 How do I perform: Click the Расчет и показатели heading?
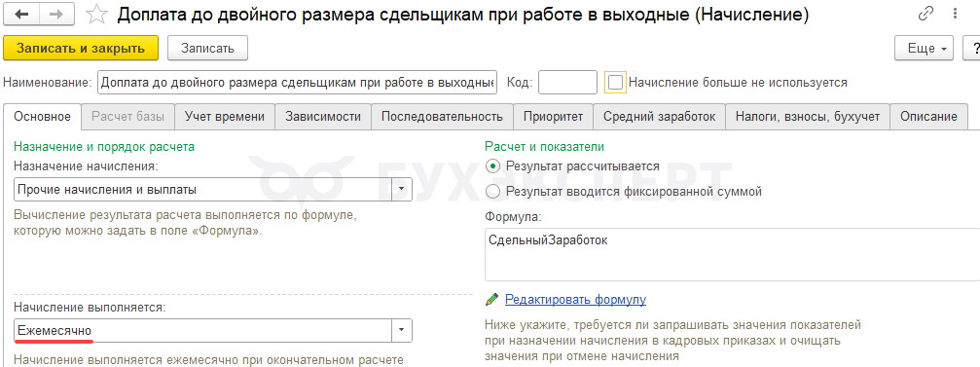[544, 147]
